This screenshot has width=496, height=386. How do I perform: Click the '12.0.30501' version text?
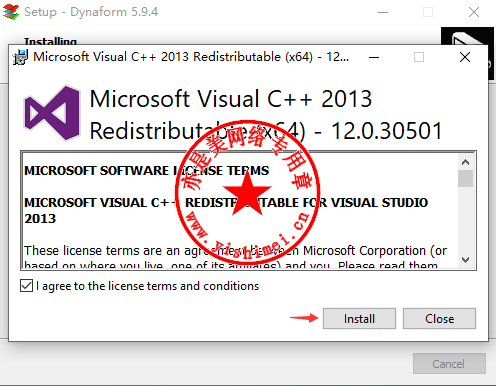pos(387,131)
